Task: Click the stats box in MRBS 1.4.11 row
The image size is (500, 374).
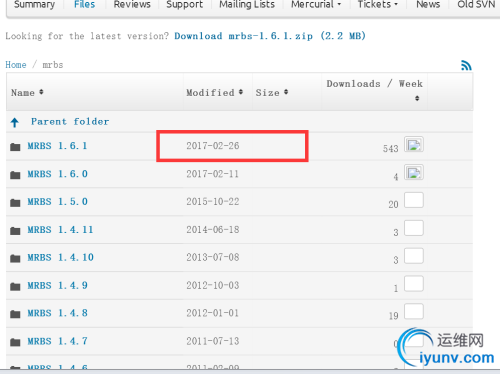Action: [x=414, y=228]
